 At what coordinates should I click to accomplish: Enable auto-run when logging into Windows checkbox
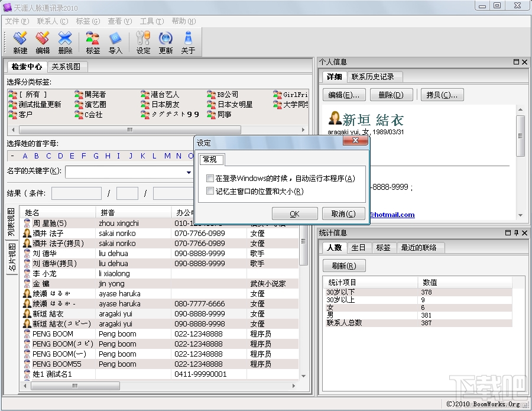tap(210, 178)
